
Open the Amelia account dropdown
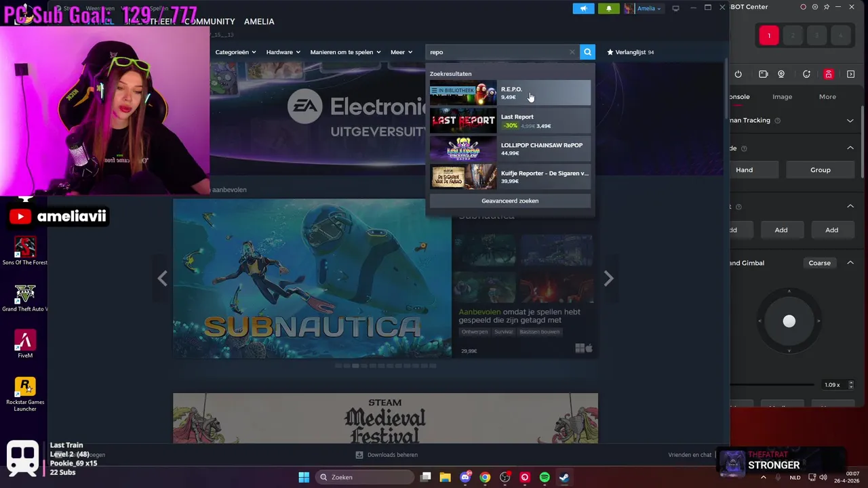point(643,8)
